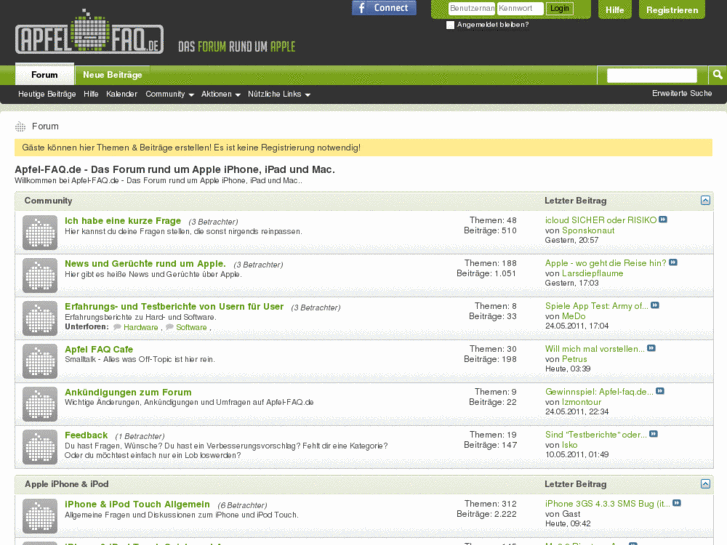This screenshot has height=545, width=727.
Task: Switch to the Neue Beiträge tab
Action: click(x=112, y=75)
